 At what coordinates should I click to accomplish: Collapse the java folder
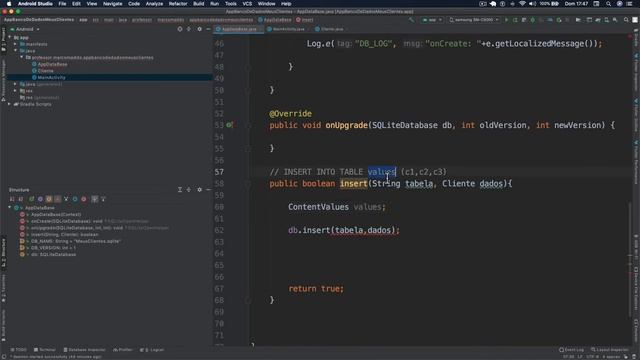pyautogui.click(x=16, y=51)
